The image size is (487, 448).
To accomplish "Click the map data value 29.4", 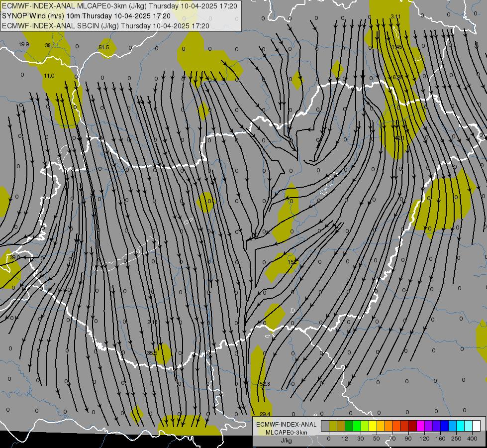I will click(265, 414).
